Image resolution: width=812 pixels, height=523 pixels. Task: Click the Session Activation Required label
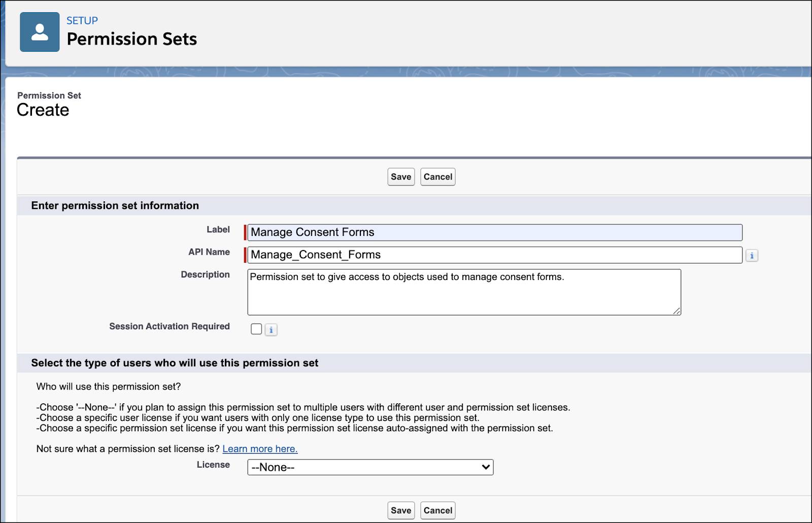(x=170, y=326)
